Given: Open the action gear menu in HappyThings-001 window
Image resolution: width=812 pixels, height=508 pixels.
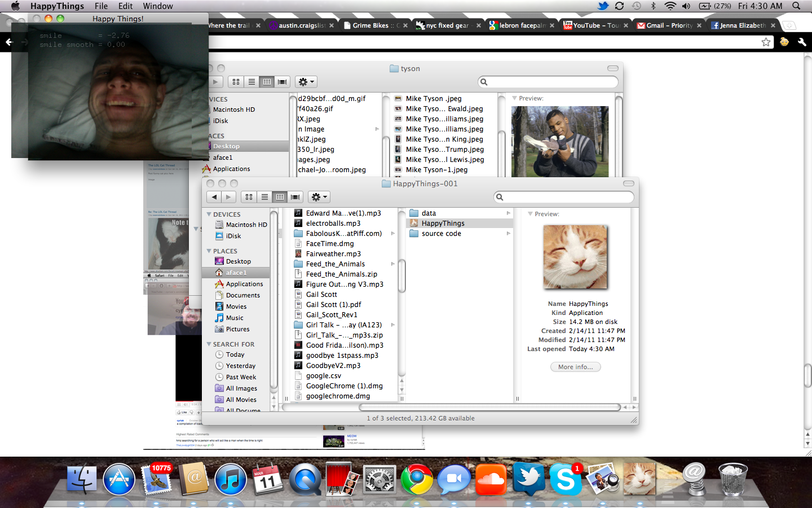Looking at the screenshot, I should pyautogui.click(x=319, y=197).
